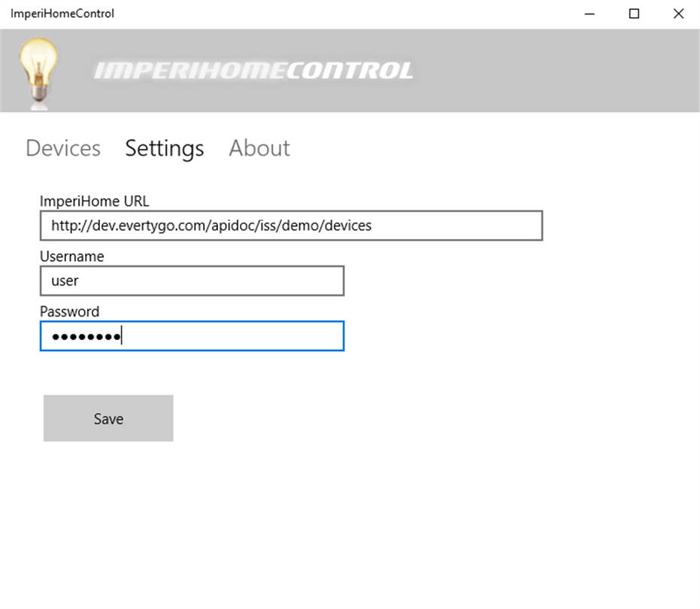The width and height of the screenshot is (700, 609).
Task: Click inside the Password field
Action: pos(192,336)
